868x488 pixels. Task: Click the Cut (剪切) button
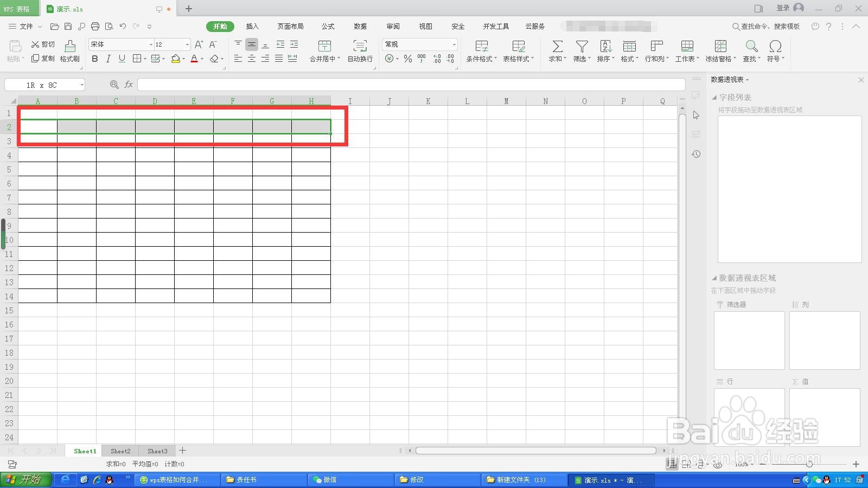click(43, 44)
